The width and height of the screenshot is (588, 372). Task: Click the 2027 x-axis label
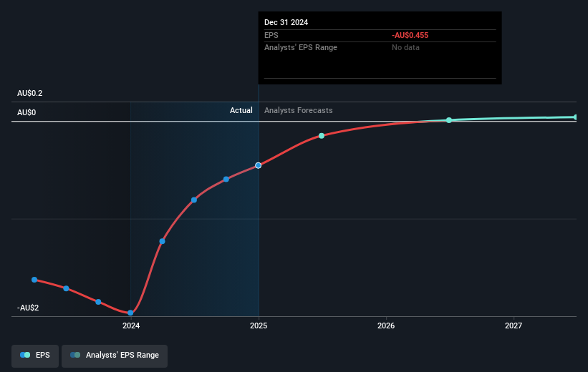coord(513,325)
